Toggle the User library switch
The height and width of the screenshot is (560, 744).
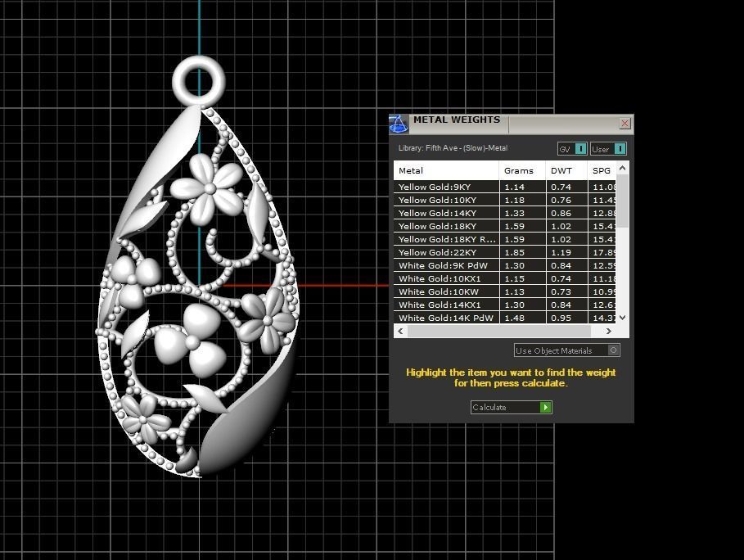point(608,149)
